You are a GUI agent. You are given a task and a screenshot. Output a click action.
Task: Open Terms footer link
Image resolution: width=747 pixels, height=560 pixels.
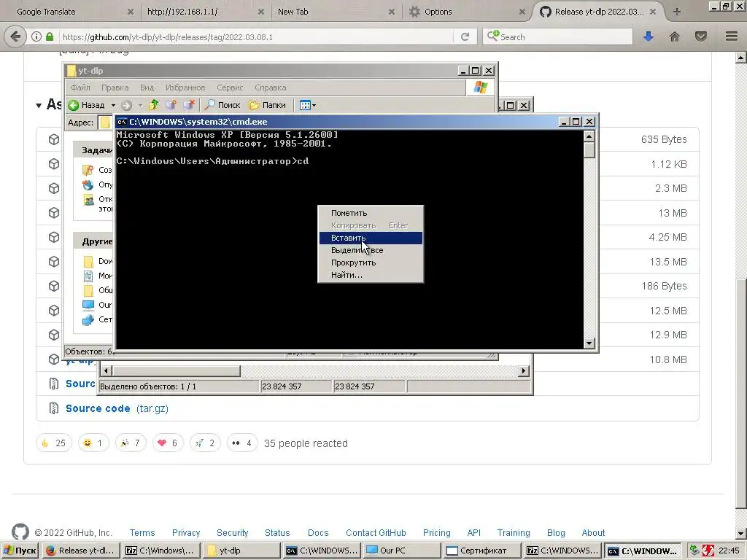tap(142, 532)
